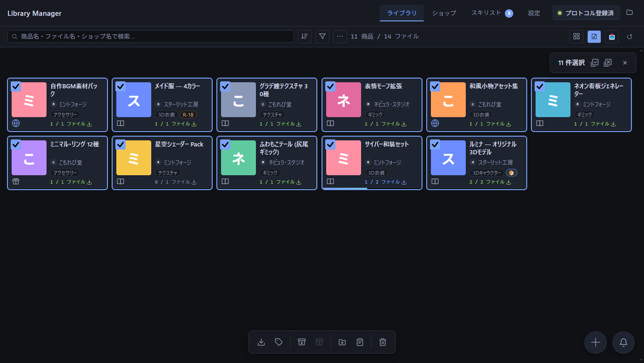
Task: Click the archive box down-arrow icon
Action: click(302, 342)
